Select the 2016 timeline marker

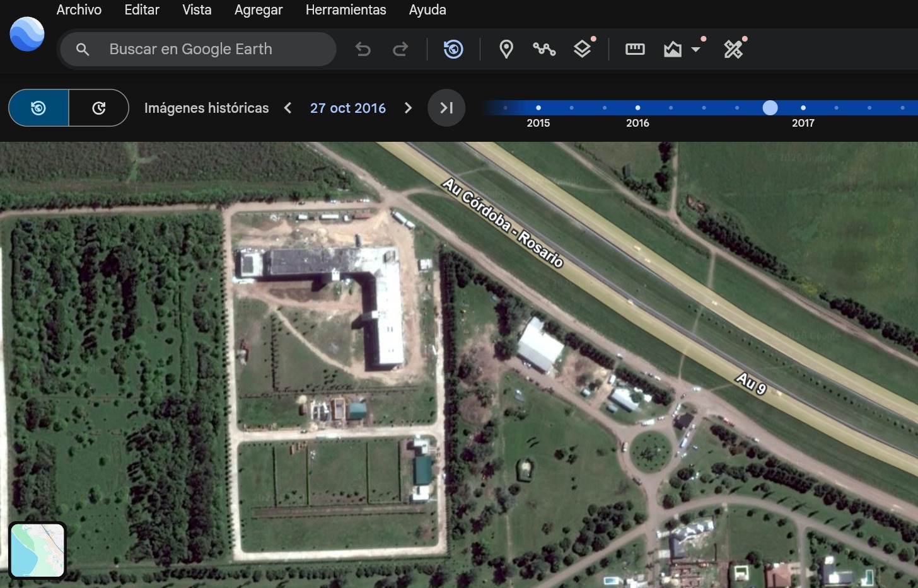coord(637,108)
